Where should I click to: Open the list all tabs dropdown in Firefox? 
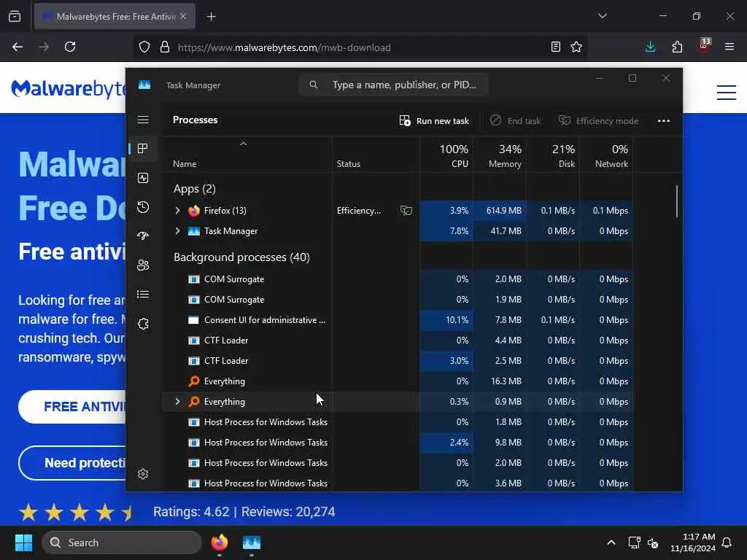click(x=602, y=16)
